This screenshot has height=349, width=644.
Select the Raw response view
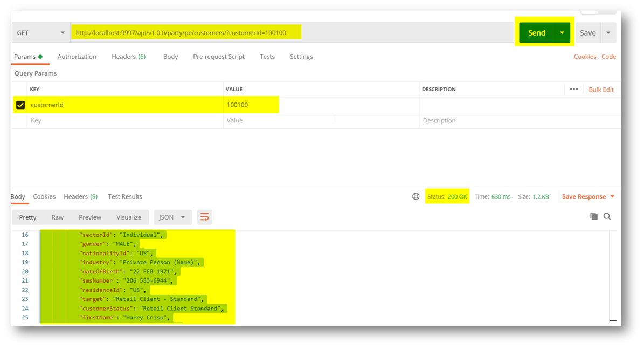click(x=57, y=217)
